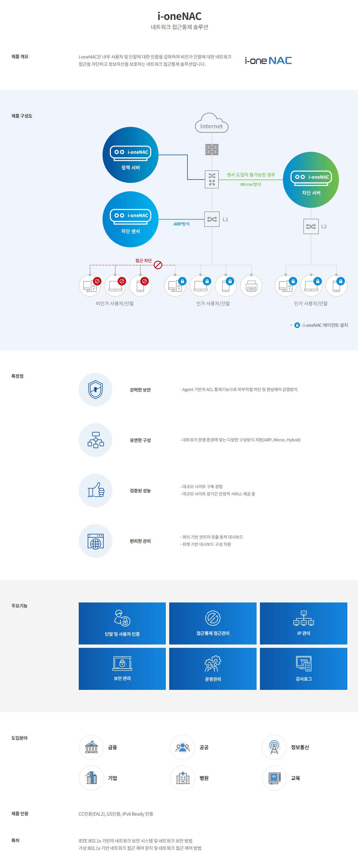Click the 제품 인증 heading
Screen dimensions: 358x868
[20, 814]
